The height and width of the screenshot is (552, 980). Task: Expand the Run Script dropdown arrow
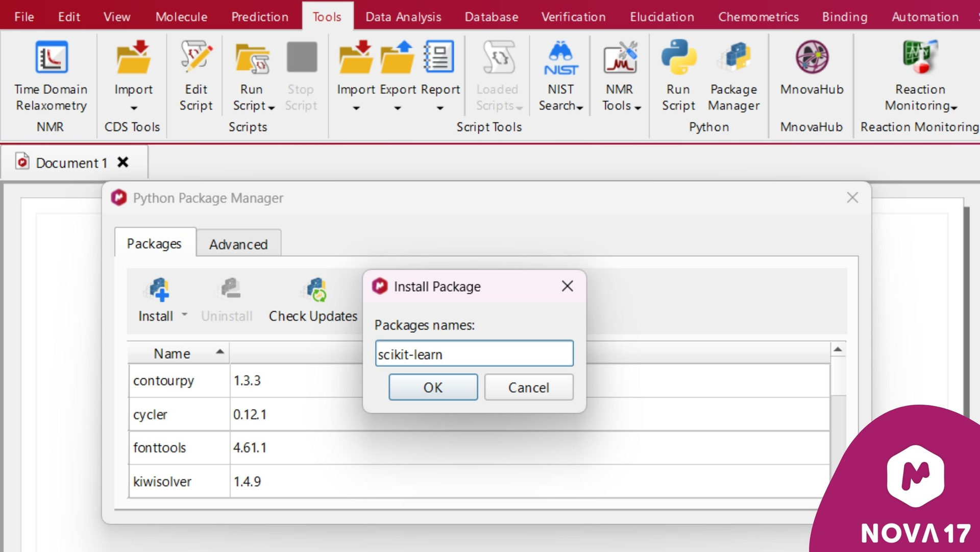[x=272, y=107]
